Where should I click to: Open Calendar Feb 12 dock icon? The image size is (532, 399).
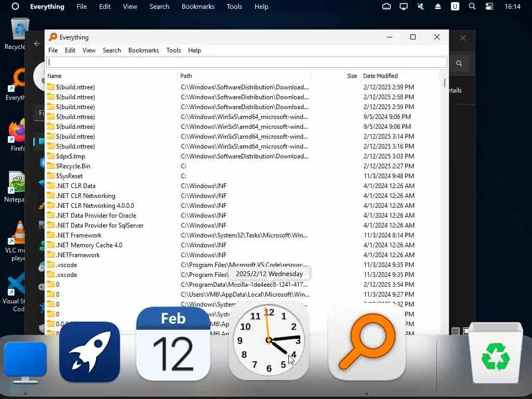tap(173, 344)
